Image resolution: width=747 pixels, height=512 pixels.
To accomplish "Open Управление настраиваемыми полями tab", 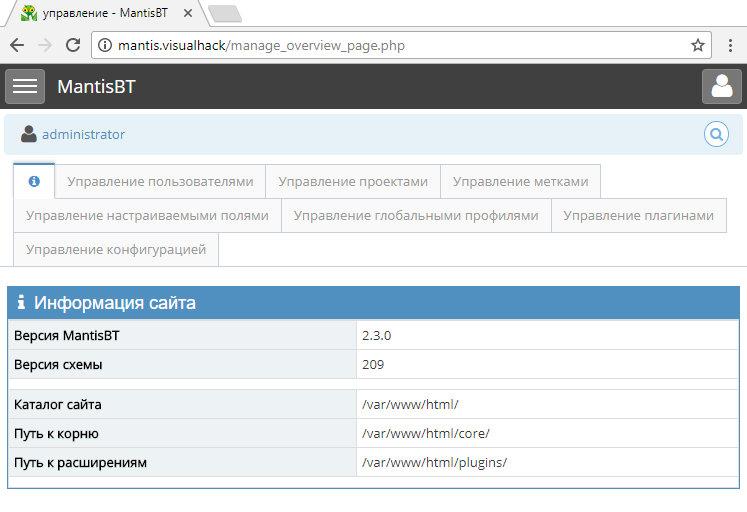I will (x=147, y=216).
